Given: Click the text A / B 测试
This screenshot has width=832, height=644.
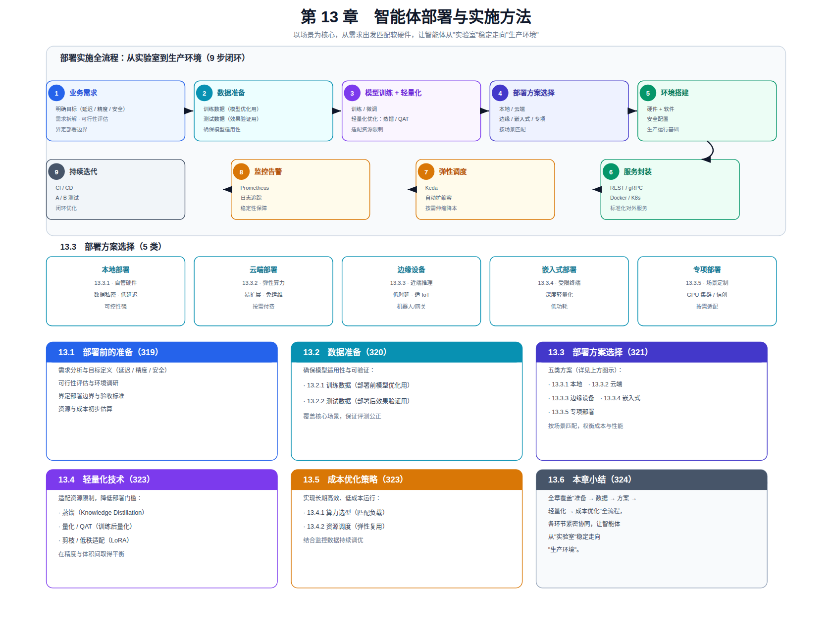Looking at the screenshot, I should tap(67, 198).
